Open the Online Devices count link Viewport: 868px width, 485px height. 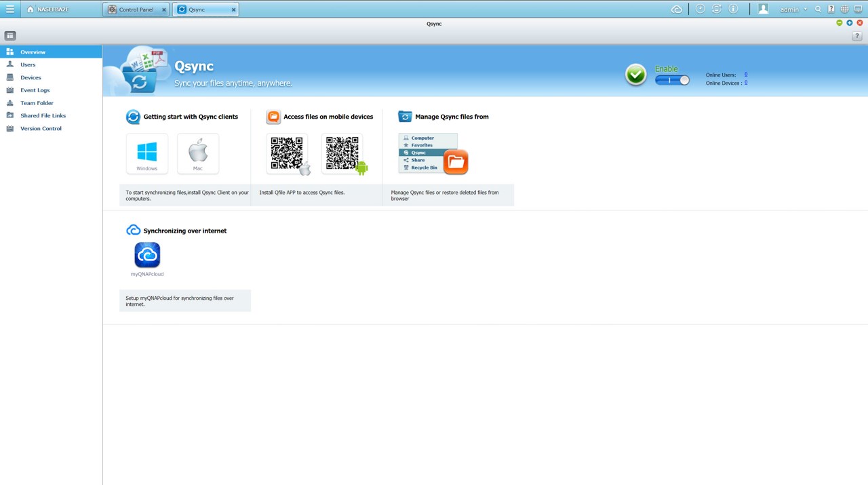(x=746, y=83)
